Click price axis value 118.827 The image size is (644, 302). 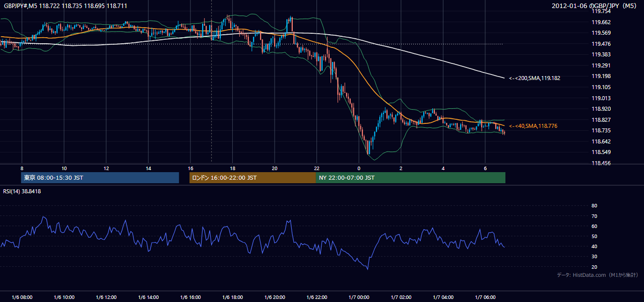coord(601,120)
